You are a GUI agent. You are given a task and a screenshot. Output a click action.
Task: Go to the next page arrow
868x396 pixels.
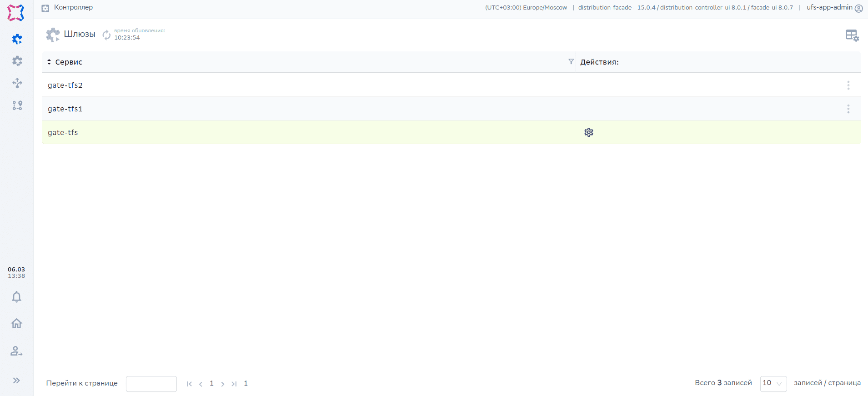point(222,384)
